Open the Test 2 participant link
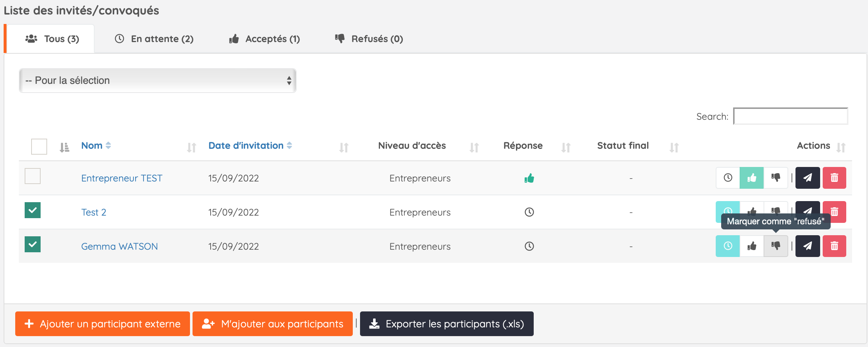This screenshot has width=868, height=347. [x=94, y=212]
